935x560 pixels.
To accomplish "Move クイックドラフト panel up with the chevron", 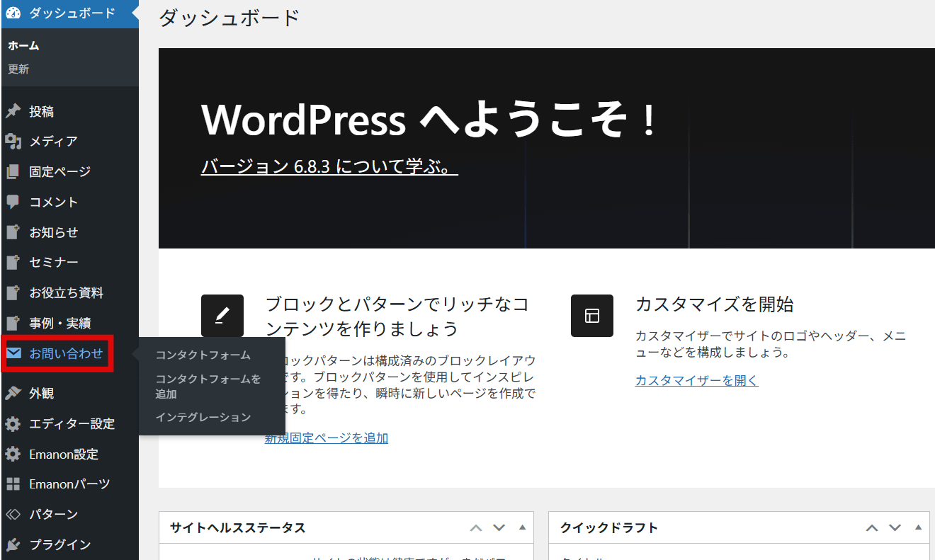I will (x=872, y=528).
